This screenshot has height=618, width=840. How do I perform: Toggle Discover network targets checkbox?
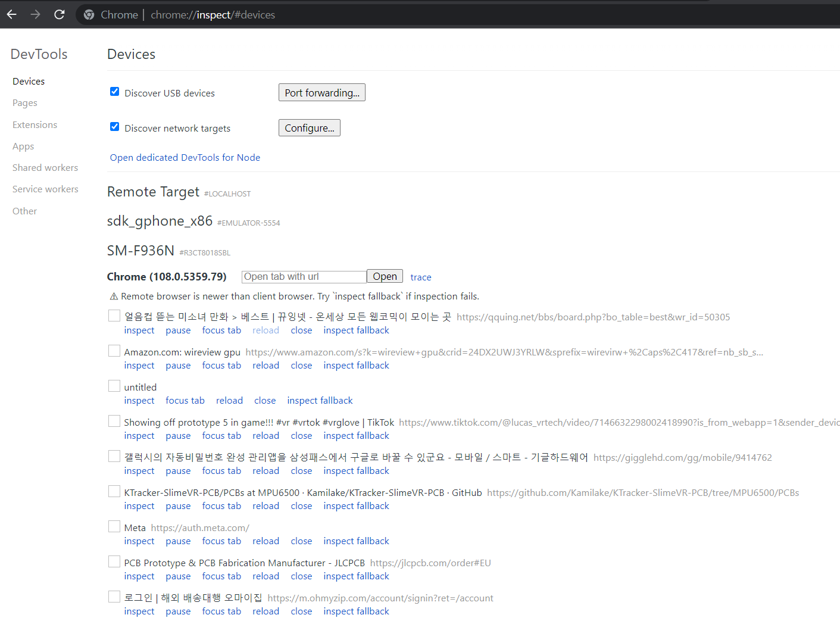(x=114, y=127)
